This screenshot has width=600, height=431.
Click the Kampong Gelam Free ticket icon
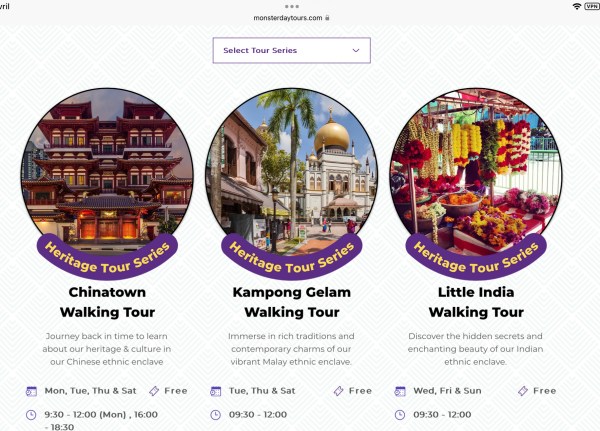pos(338,391)
